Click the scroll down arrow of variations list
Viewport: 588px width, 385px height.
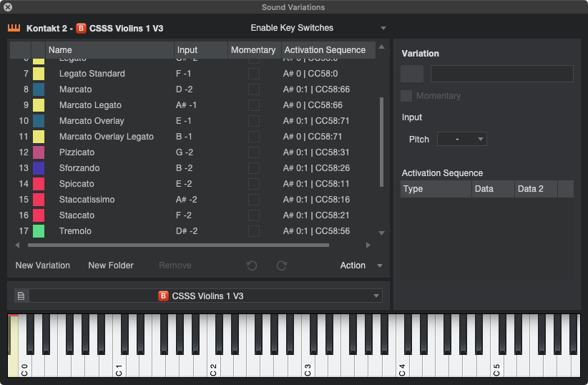(x=381, y=233)
